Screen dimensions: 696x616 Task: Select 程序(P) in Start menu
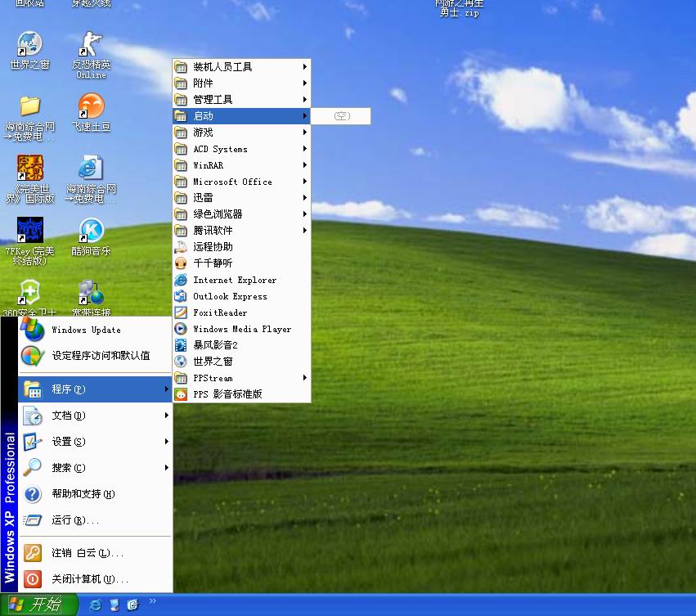(95, 389)
